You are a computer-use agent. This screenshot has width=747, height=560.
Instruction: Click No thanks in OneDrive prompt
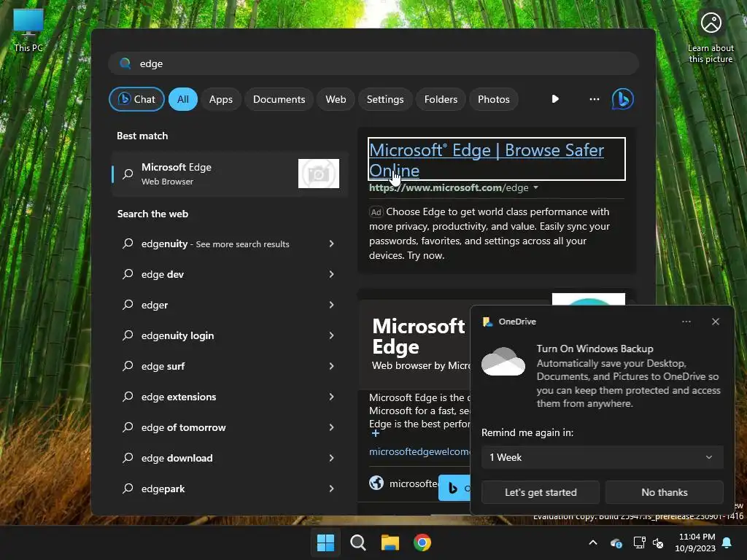point(665,492)
